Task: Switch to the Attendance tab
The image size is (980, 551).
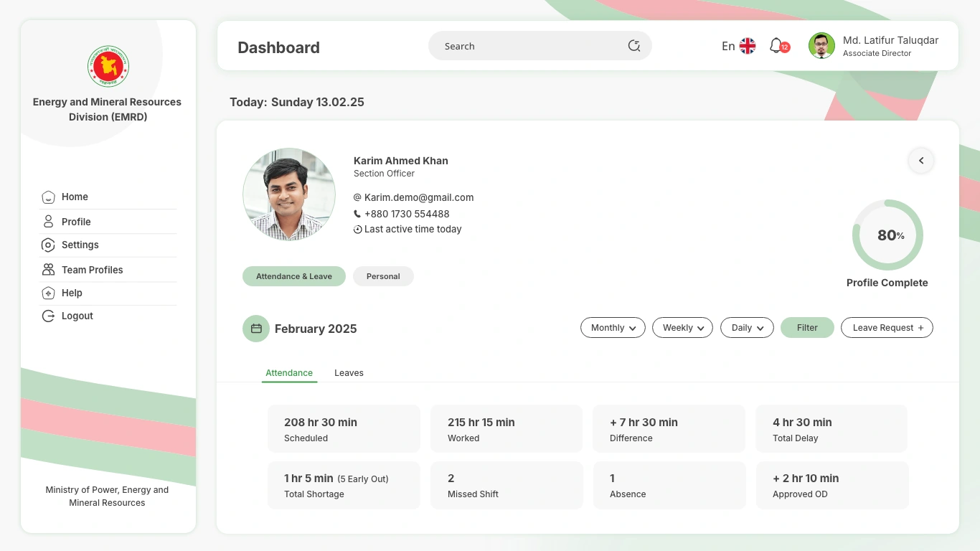Action: click(289, 373)
